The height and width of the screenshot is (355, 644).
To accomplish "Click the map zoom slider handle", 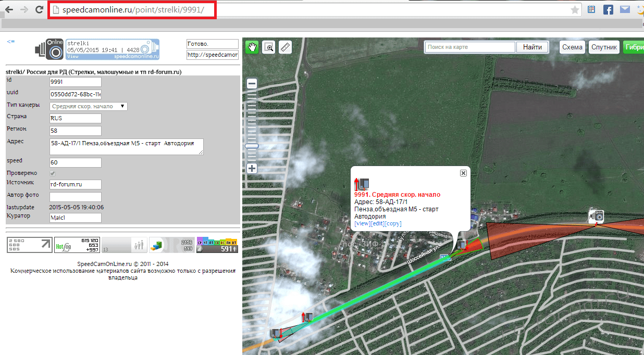I will click(252, 146).
